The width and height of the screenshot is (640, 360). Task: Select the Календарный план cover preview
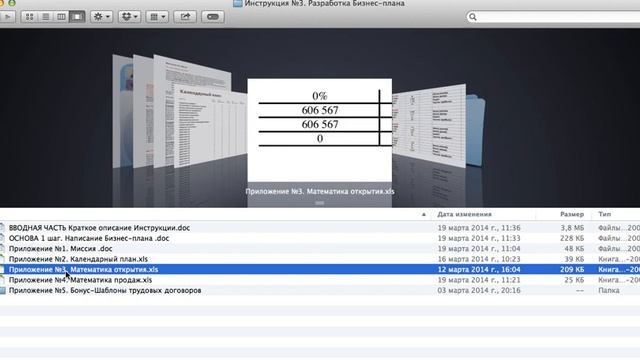click(x=210, y=127)
